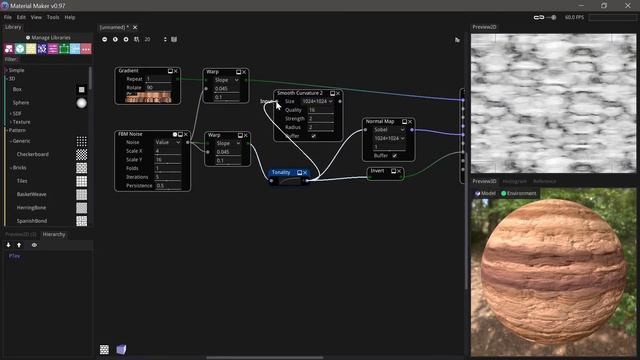Click the grid icon in graph toolbar

pyautogui.click(x=136, y=39)
